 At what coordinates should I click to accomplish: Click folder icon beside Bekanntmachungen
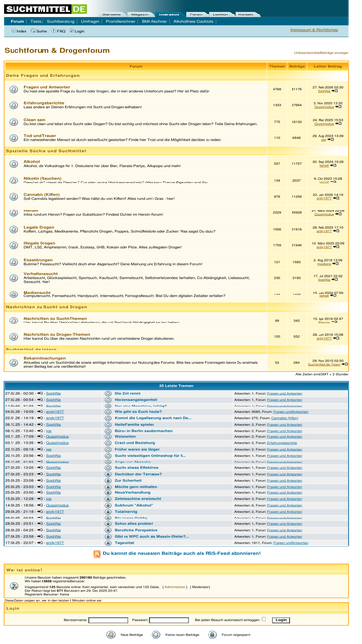pos(14,363)
